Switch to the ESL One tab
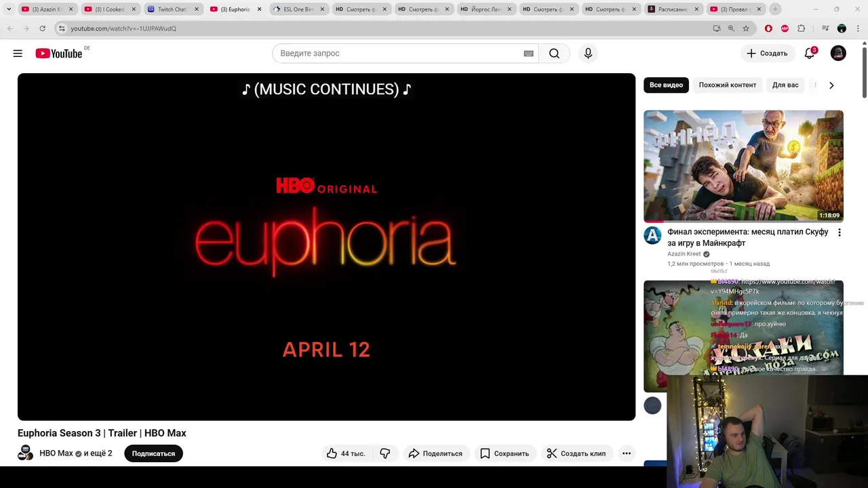868x488 pixels. [298, 9]
